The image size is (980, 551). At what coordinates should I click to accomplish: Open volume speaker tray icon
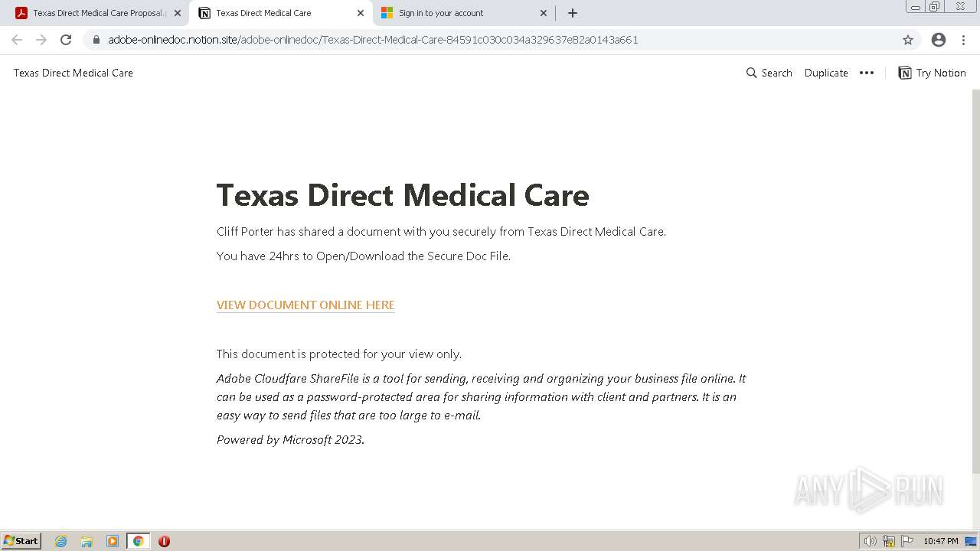(x=871, y=541)
